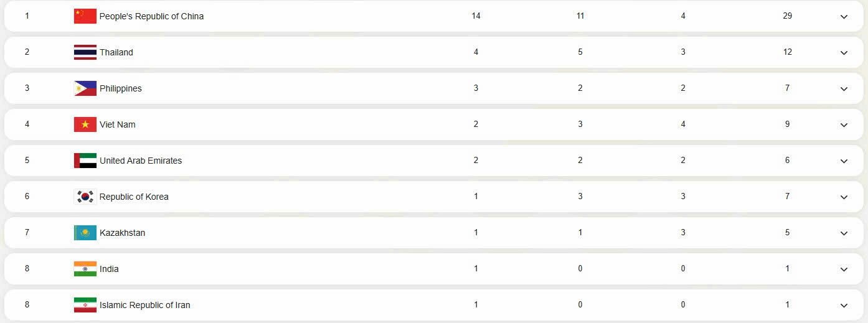Screen dimensions: 868x323
Task: Click India's total medal count of 1
Action: pyautogui.click(x=787, y=269)
